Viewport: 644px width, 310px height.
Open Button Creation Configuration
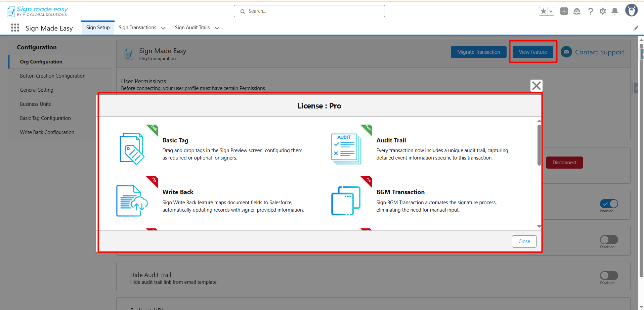[x=53, y=76]
